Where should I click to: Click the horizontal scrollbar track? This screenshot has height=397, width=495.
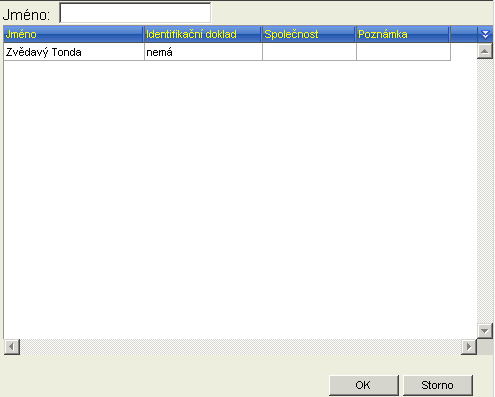tap(240, 347)
